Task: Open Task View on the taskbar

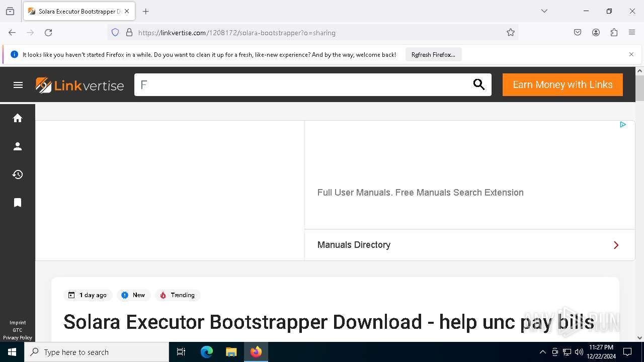Action: 181,352
